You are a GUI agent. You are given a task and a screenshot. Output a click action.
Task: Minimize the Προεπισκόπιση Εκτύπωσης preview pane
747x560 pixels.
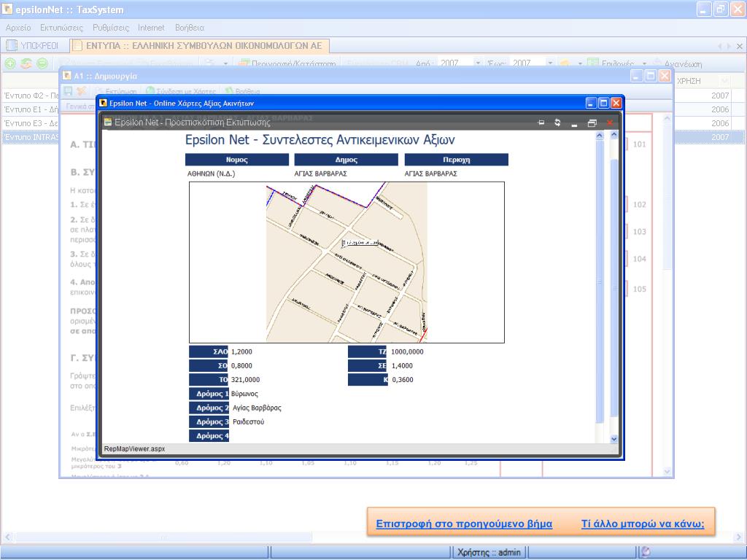(575, 123)
